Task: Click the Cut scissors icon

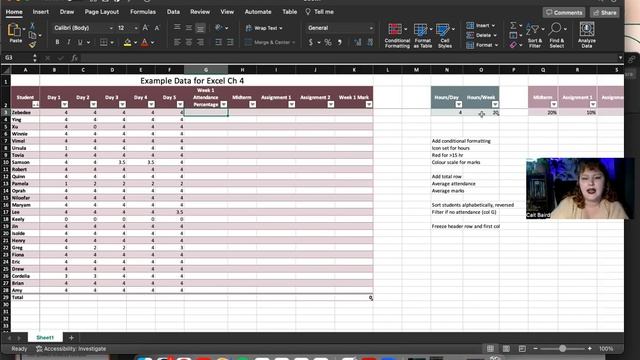Action: pos(32,26)
